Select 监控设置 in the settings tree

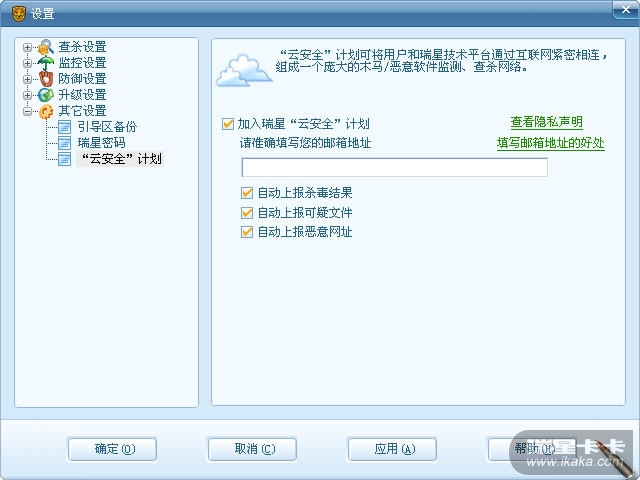[82, 63]
